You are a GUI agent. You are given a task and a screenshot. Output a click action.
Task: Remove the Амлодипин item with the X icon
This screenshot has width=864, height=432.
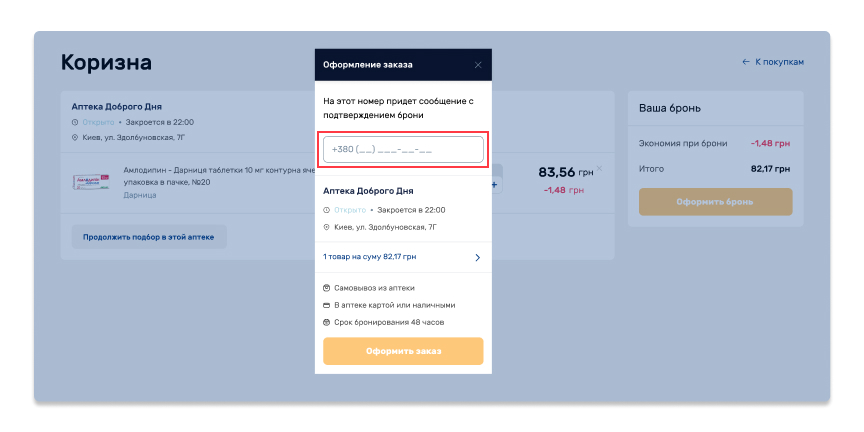pos(599,169)
